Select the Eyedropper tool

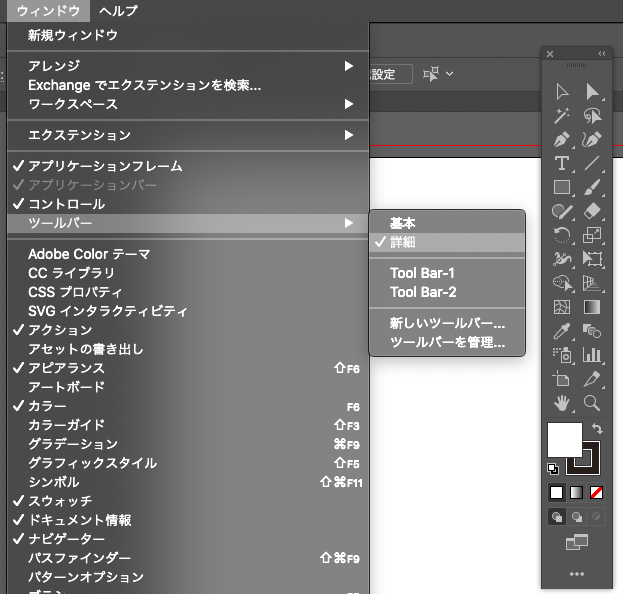pos(562,331)
